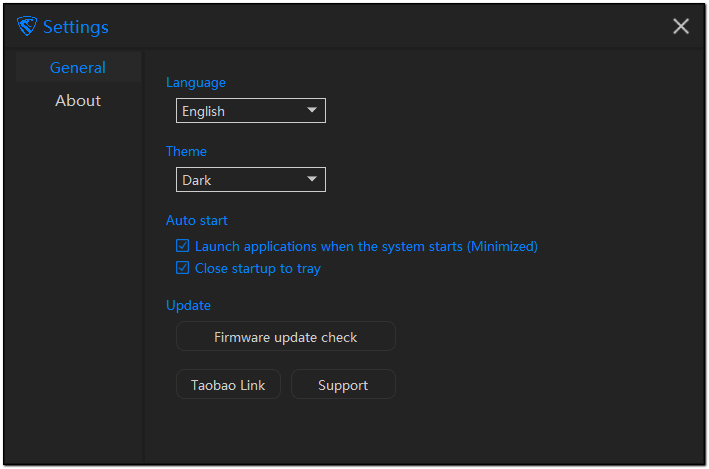Click the Theme dropdown arrow

click(x=312, y=179)
